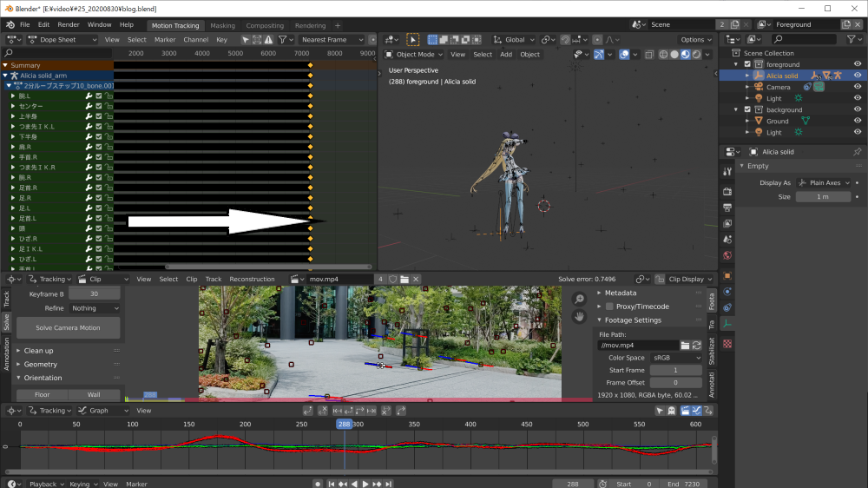Open the Texture properties checkerboard tab
868x488 pixels.
[727, 343]
